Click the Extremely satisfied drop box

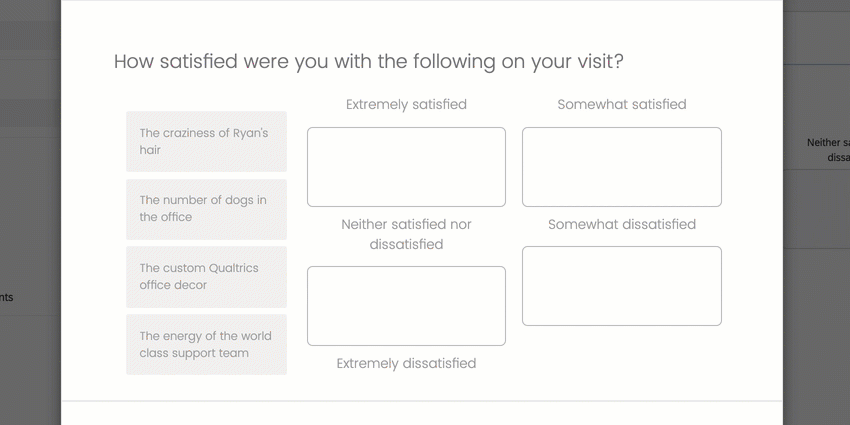click(406, 167)
